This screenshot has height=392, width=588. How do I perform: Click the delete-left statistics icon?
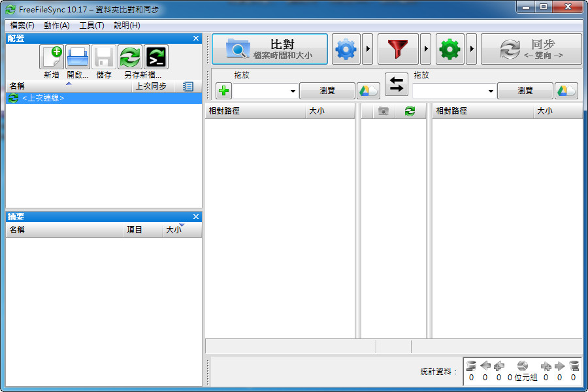point(471,366)
